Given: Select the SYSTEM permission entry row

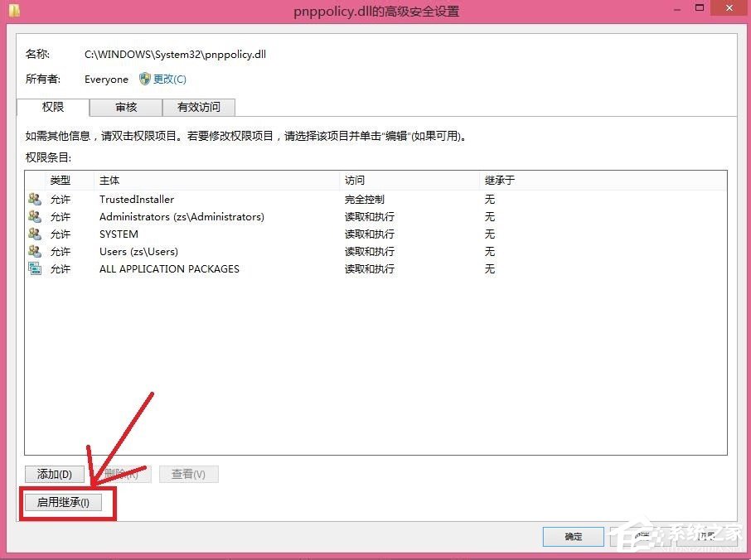Looking at the screenshot, I should pyautogui.click(x=119, y=234).
